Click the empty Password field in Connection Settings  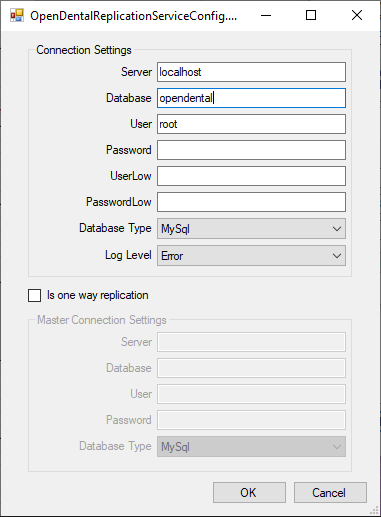tap(251, 150)
